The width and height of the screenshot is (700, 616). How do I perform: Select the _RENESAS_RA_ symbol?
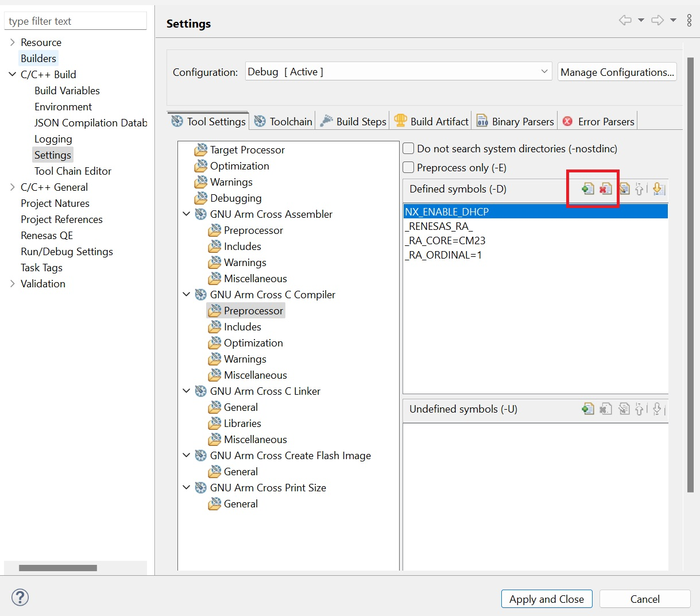[535, 226]
